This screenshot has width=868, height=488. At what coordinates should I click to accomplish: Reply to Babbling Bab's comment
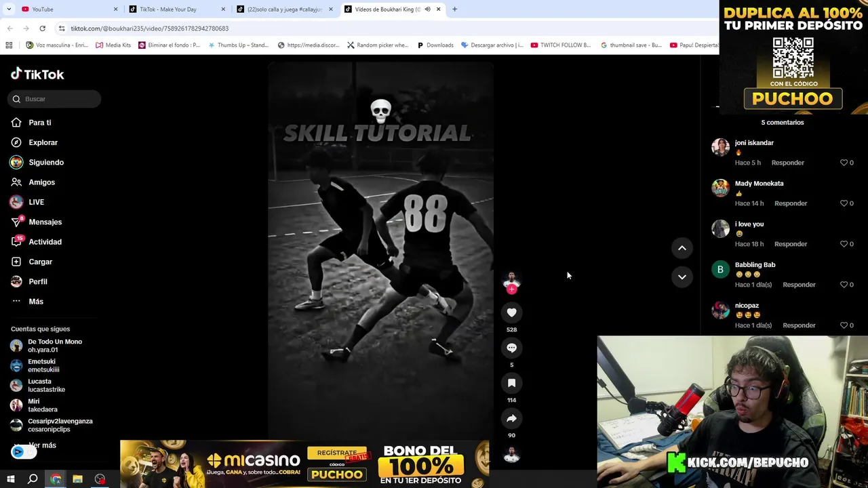coord(799,285)
